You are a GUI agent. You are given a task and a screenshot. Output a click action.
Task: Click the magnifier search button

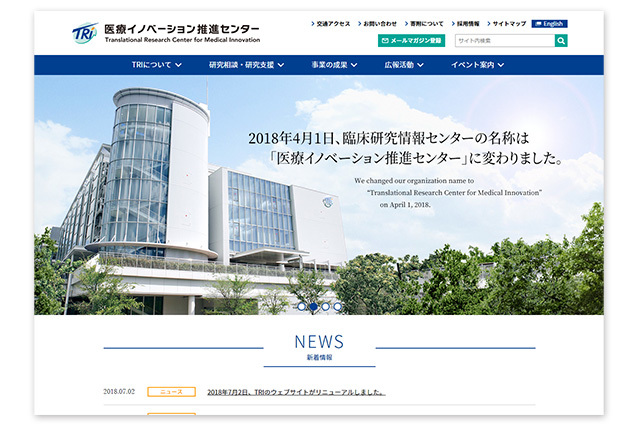[x=561, y=40]
